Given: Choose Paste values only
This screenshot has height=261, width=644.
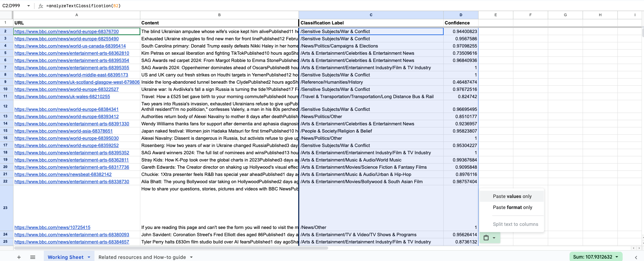Looking at the screenshot, I should [512, 196].
